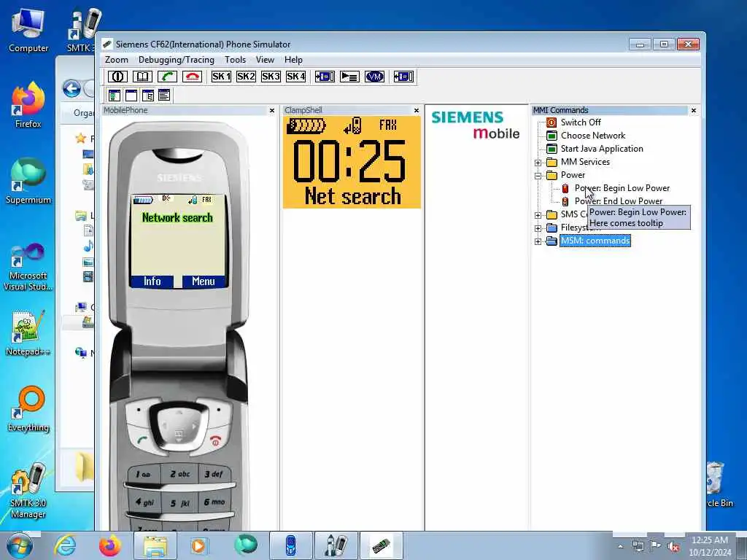Image resolution: width=747 pixels, height=560 pixels.
Task: Select Start Java Application command
Action: [x=602, y=149]
